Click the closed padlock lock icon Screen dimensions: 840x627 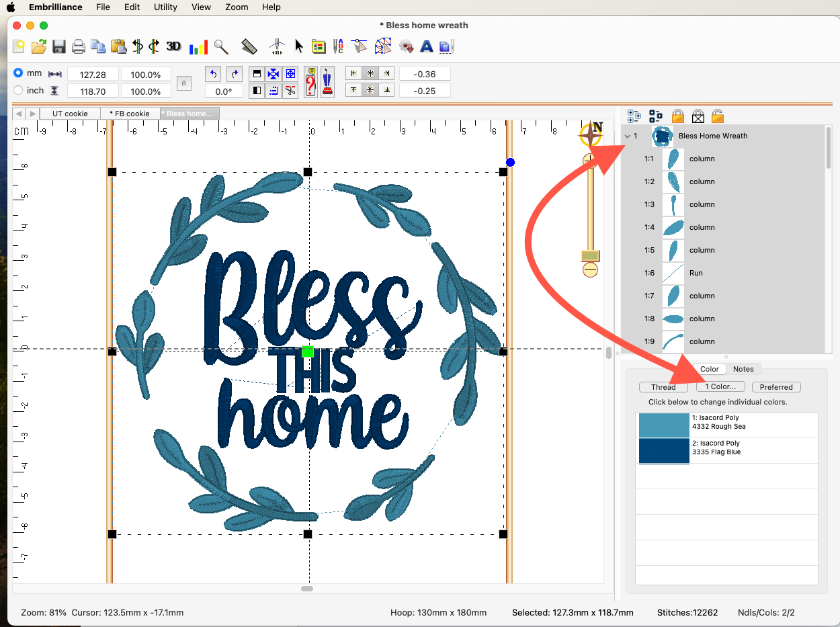677,116
